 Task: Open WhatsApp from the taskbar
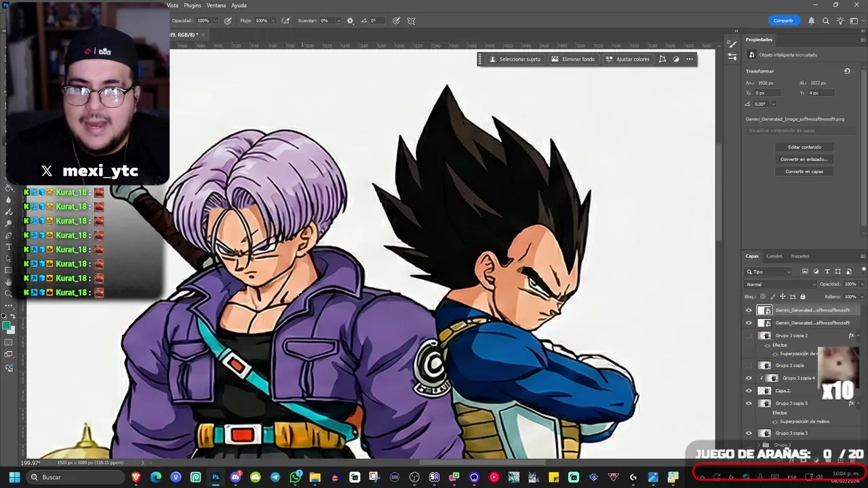[295, 477]
